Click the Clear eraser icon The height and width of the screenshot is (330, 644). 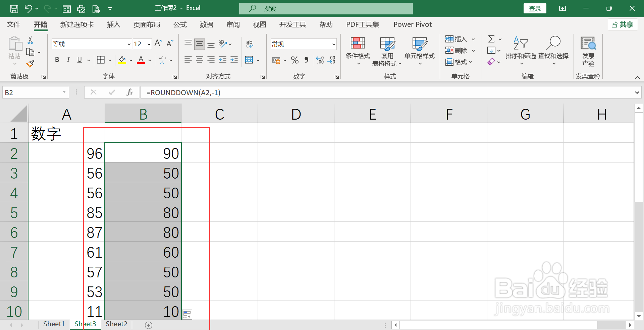tap(491, 62)
